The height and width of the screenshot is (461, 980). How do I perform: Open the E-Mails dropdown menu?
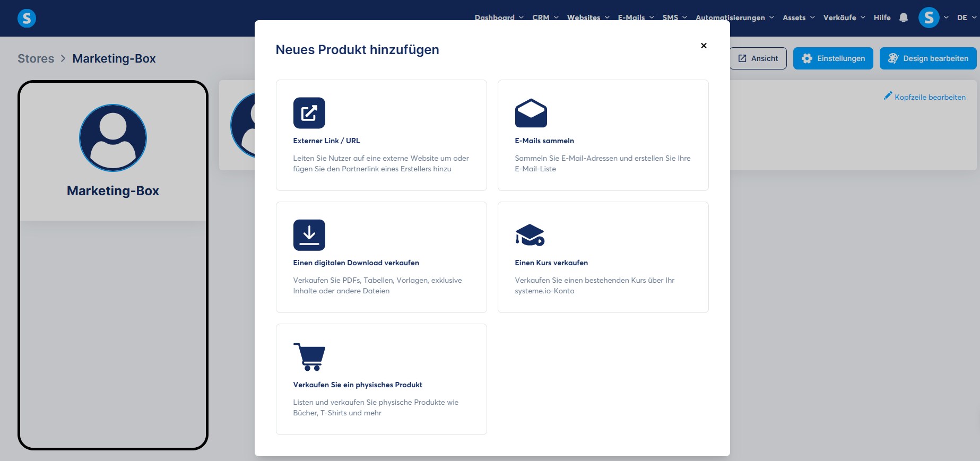636,18
